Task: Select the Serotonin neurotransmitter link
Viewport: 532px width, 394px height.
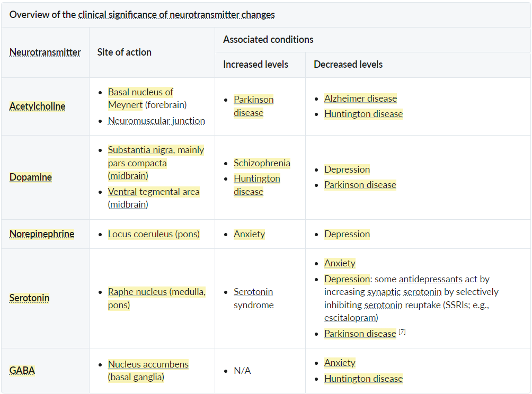Action: tap(30, 298)
